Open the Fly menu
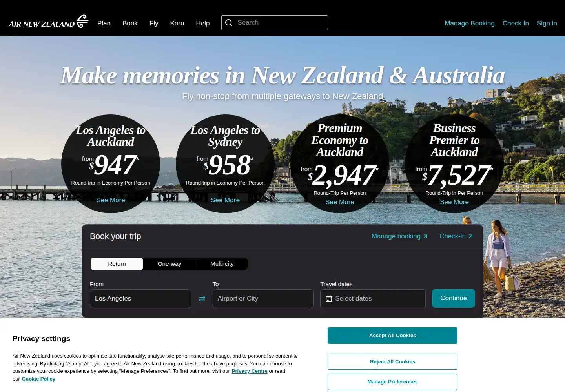This screenshot has width=565, height=392. (x=154, y=23)
